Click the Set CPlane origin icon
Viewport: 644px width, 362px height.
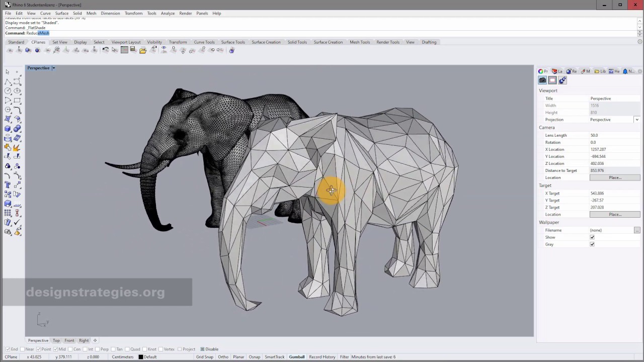click(x=10, y=50)
